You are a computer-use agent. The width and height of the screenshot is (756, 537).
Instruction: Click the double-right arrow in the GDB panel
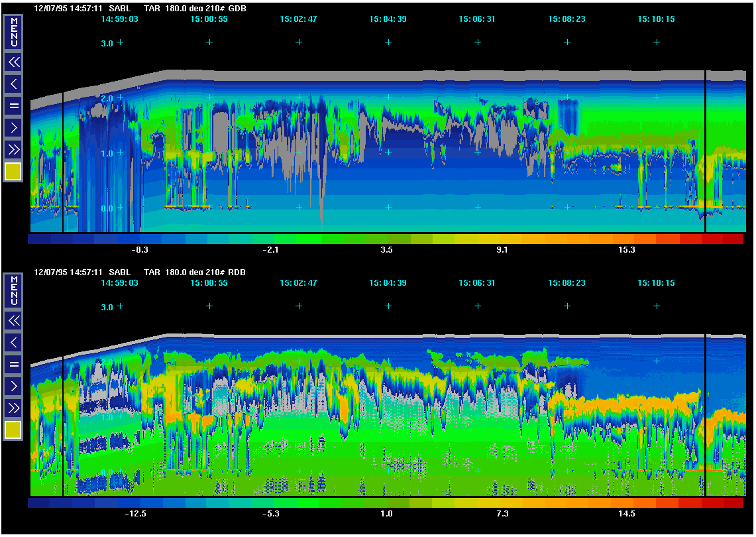click(13, 149)
